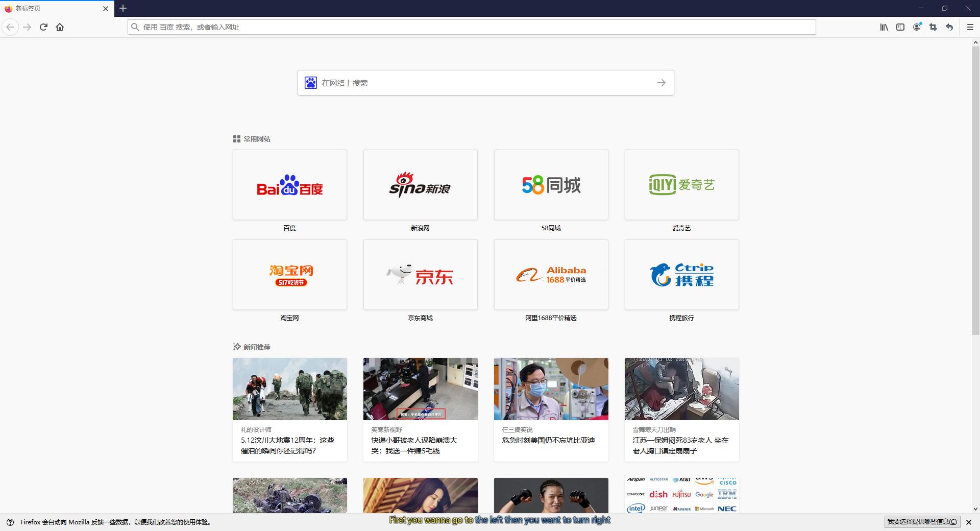Open the Firefox account menu
Screen dimensions: 980x531
pos(916,27)
